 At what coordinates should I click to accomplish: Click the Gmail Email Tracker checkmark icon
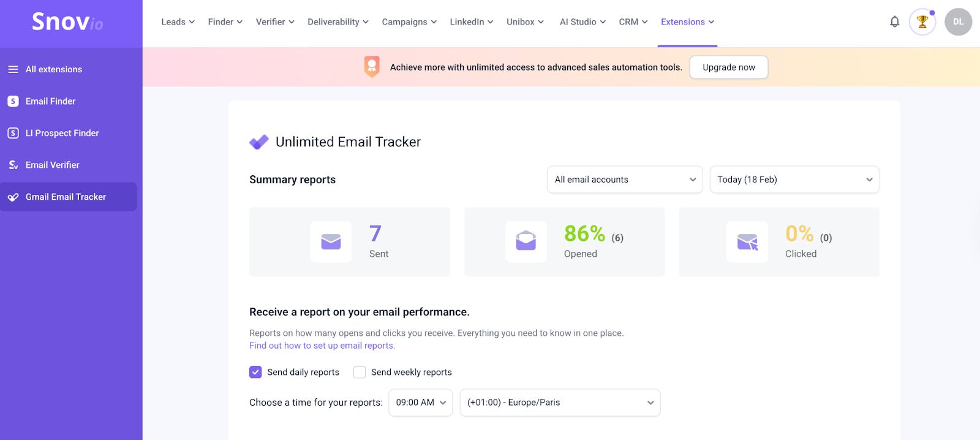point(13,197)
